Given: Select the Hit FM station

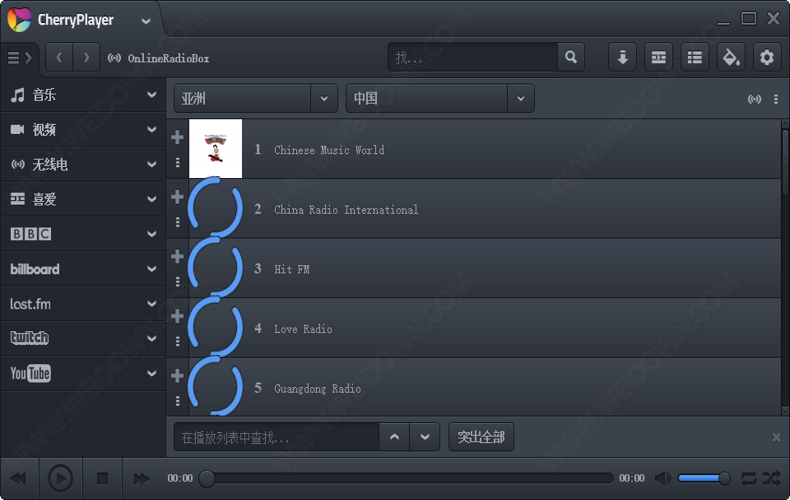Looking at the screenshot, I should tap(292, 269).
